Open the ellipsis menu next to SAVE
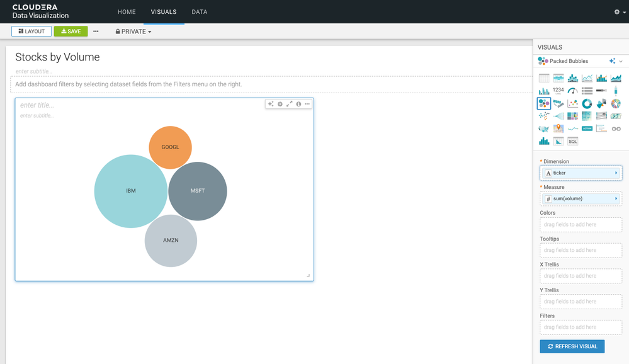629x364 pixels. (x=96, y=31)
